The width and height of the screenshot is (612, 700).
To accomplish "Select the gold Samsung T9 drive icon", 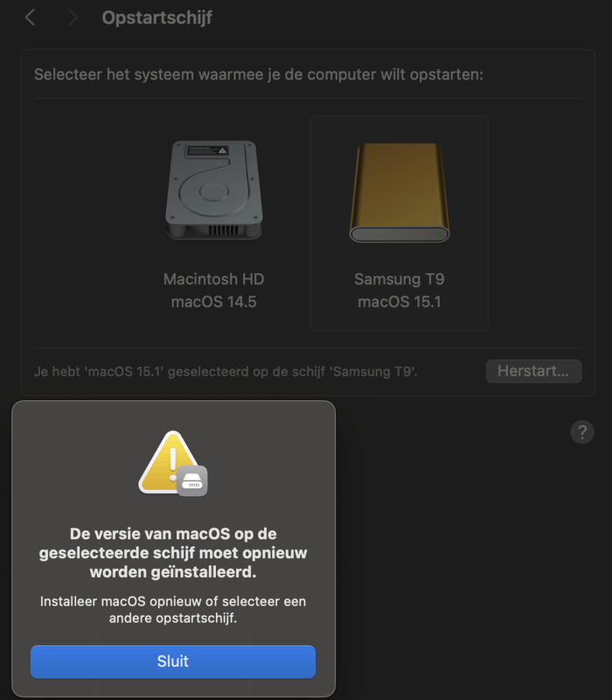I will [399, 192].
